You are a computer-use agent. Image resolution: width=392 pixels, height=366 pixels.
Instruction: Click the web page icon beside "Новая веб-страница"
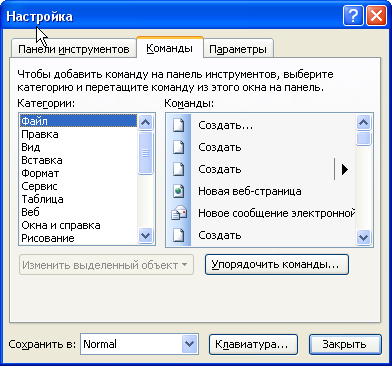coord(179,191)
